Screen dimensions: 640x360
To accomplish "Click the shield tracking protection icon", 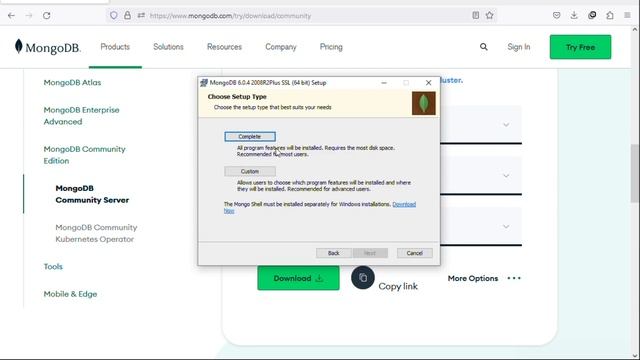I will pos(113,16).
